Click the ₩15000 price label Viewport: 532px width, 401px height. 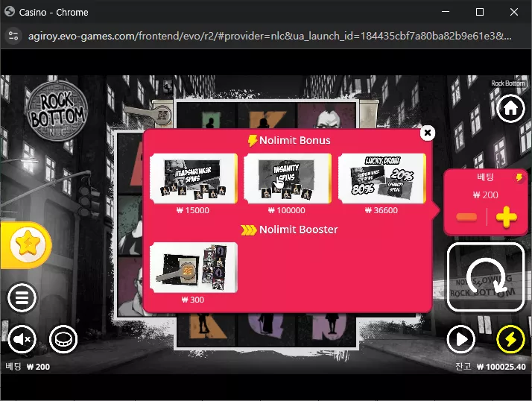193,210
